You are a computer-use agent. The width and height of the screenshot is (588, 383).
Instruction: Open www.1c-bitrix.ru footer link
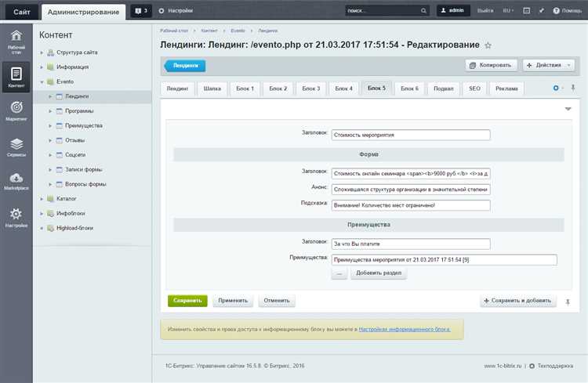coord(503,366)
